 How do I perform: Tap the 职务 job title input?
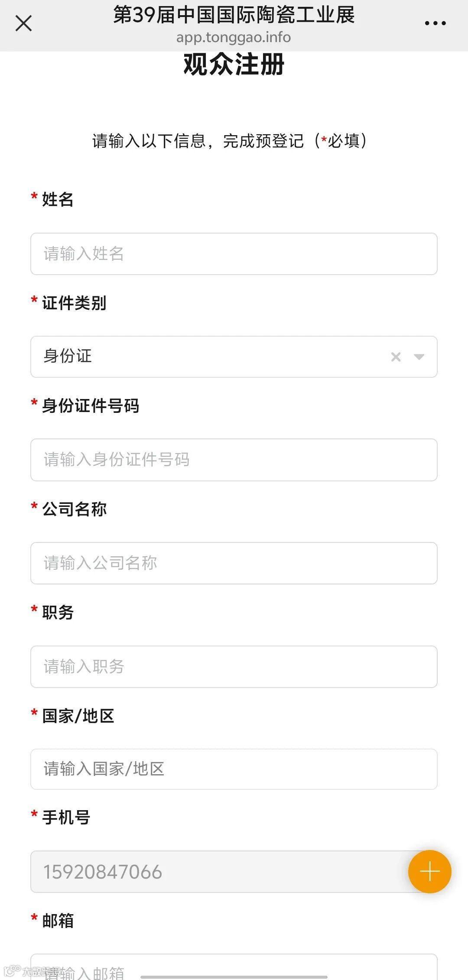pos(234,666)
